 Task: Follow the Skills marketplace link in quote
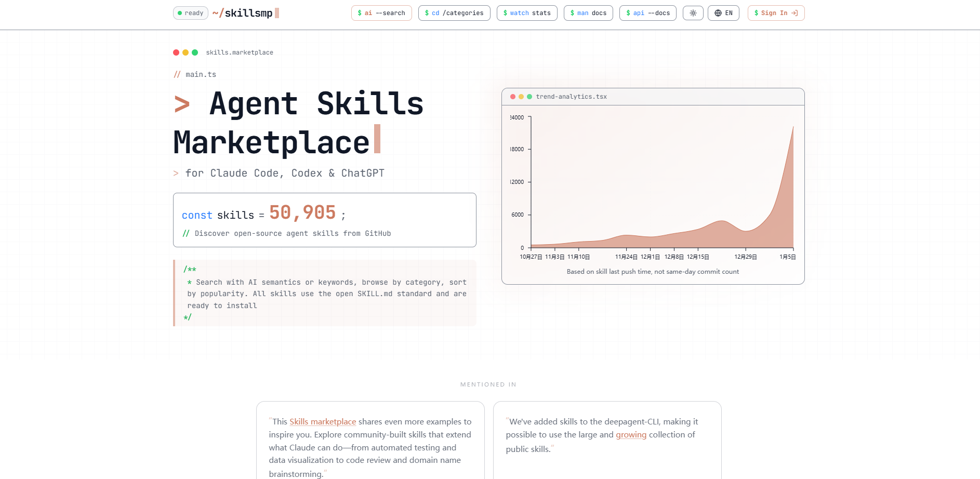(323, 422)
